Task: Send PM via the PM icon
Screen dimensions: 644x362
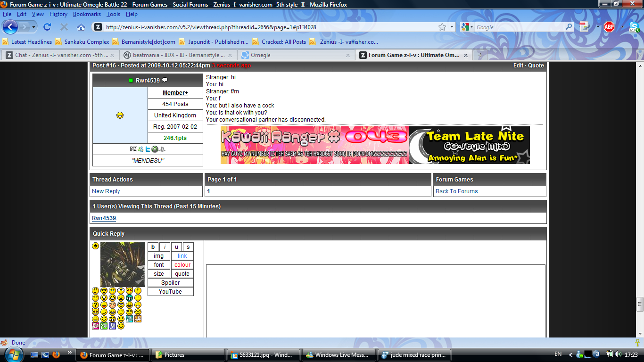Action: [x=133, y=149]
